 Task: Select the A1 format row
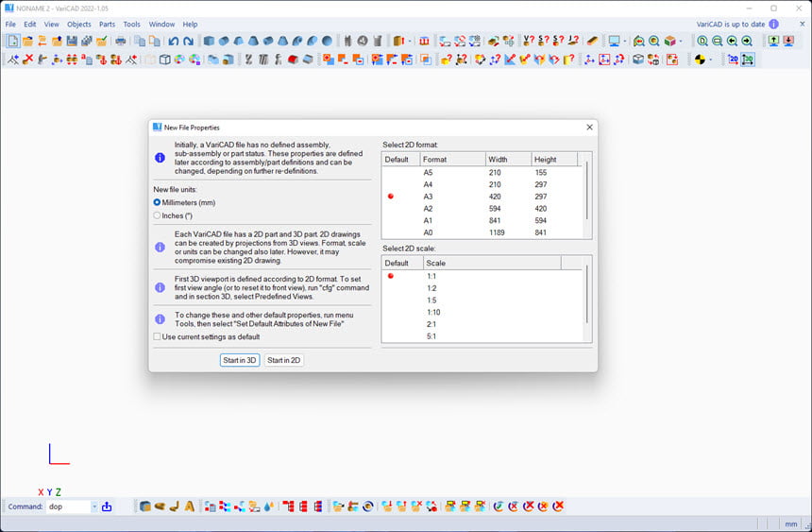pos(482,220)
